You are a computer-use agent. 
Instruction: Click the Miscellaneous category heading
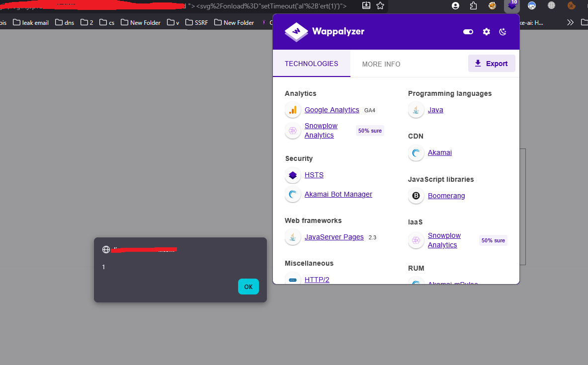309,263
